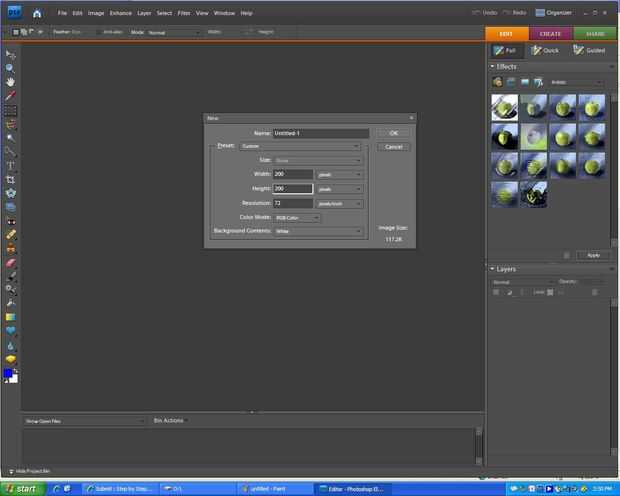Select the Blur water-drop tool
Screen dimensions: 620x496
click(11, 346)
